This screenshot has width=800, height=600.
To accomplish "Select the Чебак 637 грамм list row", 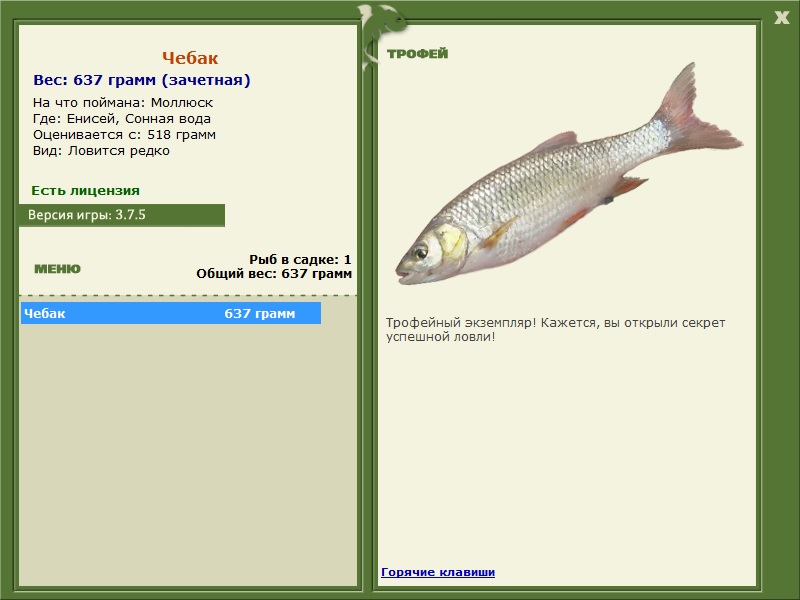I will [x=171, y=313].
